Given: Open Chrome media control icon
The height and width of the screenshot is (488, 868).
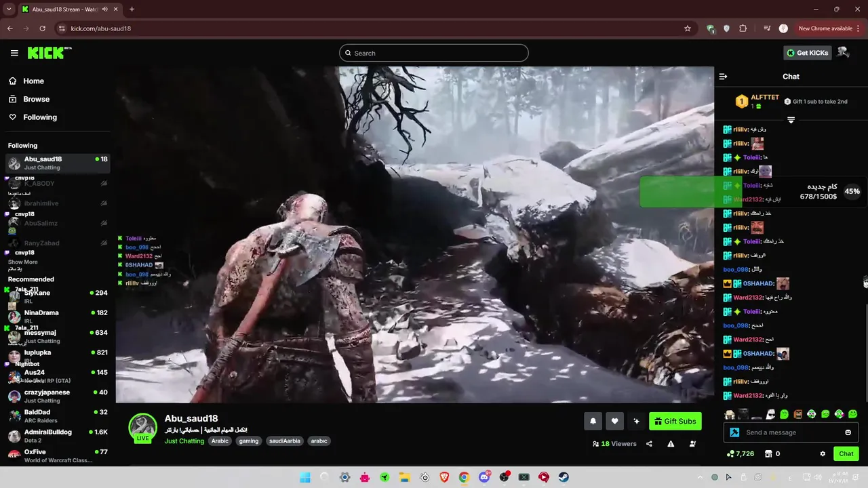Looking at the screenshot, I should [767, 28].
